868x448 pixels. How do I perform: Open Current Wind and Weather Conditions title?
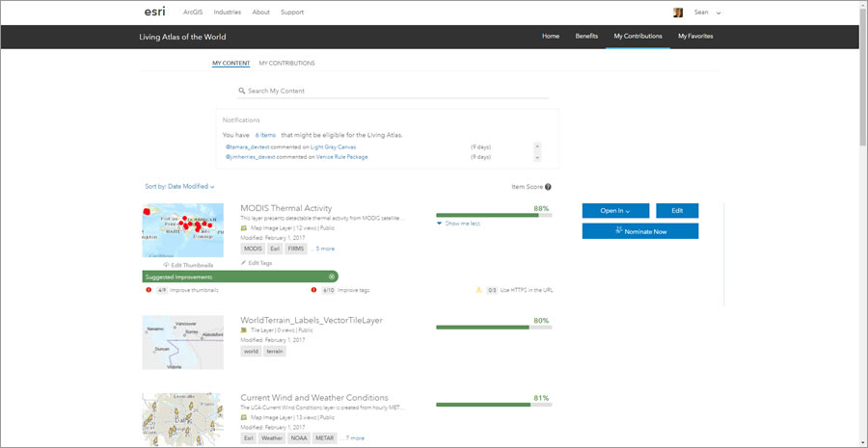click(314, 398)
